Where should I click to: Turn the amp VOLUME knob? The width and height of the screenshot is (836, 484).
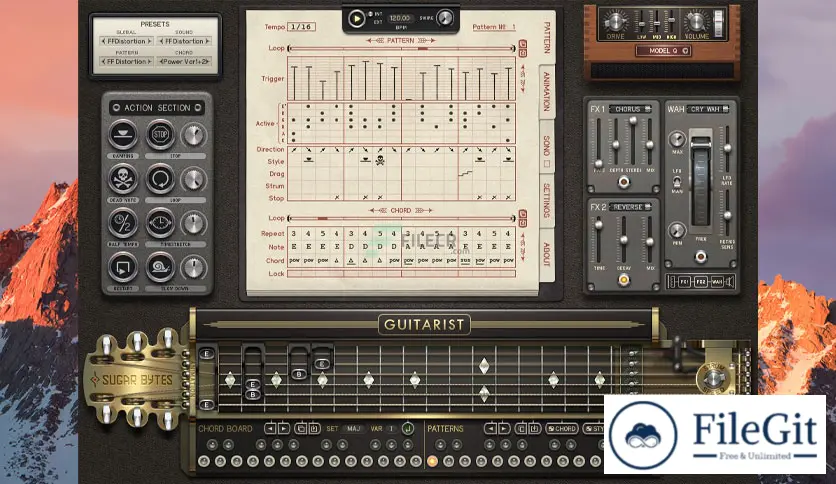coord(696,22)
